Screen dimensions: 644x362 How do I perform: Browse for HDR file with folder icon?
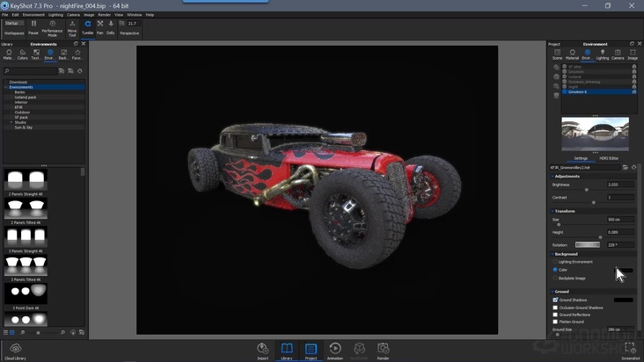click(x=626, y=167)
